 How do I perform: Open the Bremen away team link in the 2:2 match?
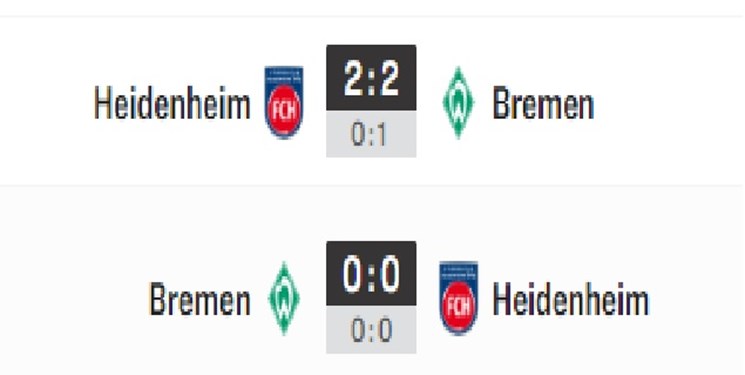click(x=543, y=103)
